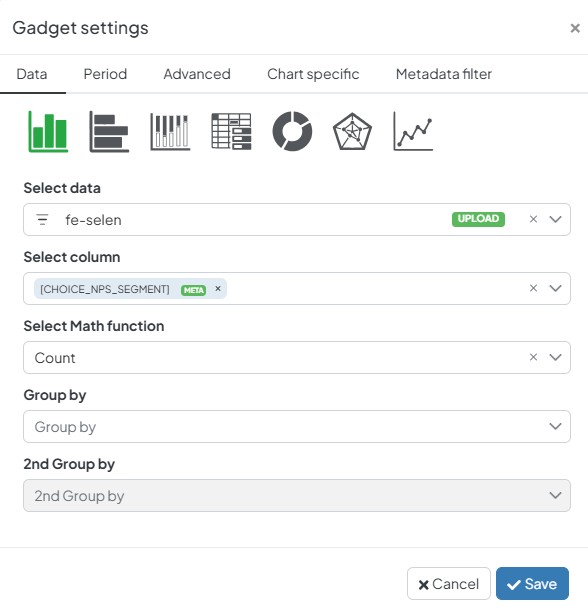This screenshot has width=588, height=610.
Task: Expand the Math function dropdown
Action: click(555, 357)
